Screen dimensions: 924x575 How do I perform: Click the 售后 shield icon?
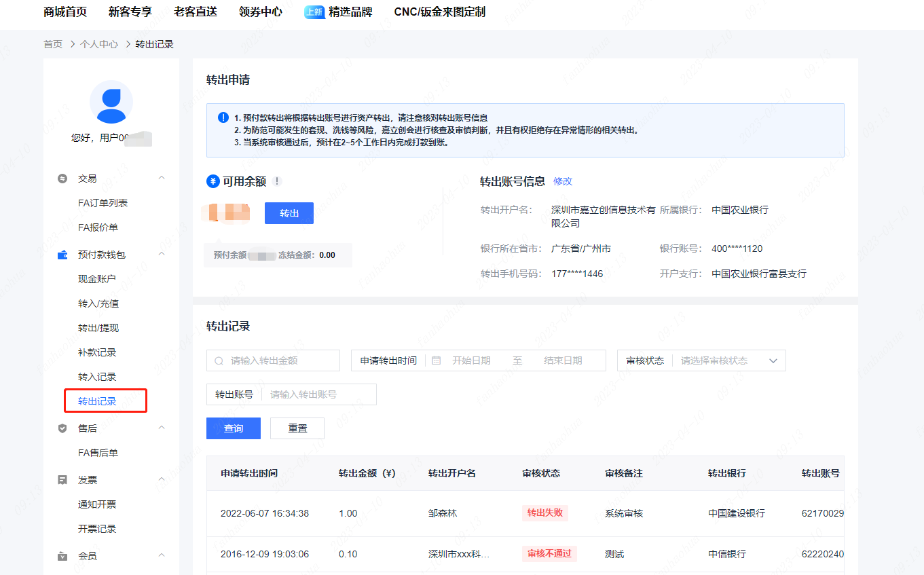tap(62, 428)
